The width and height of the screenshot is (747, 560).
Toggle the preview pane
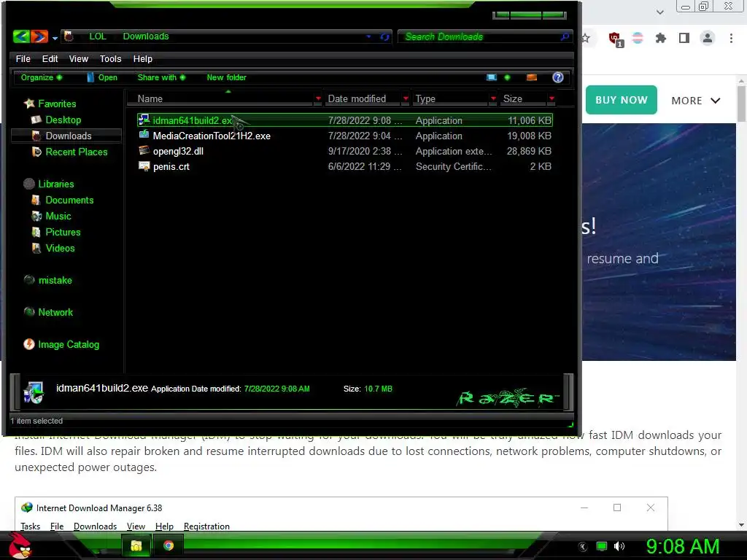tap(532, 77)
